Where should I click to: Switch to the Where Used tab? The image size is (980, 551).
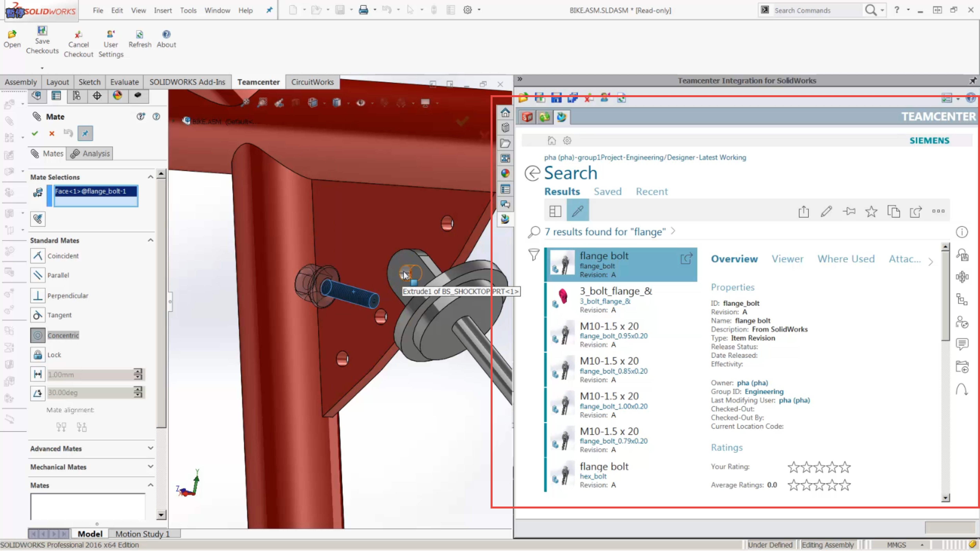(846, 259)
